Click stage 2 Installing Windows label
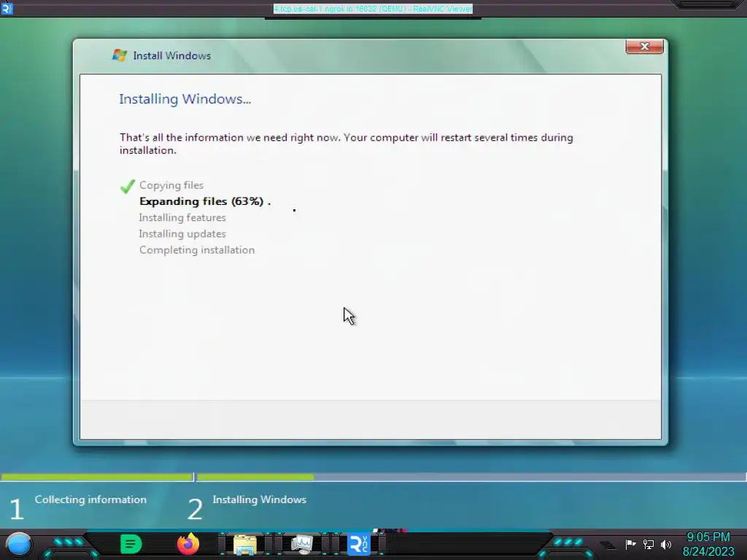747x560 pixels. (x=259, y=499)
